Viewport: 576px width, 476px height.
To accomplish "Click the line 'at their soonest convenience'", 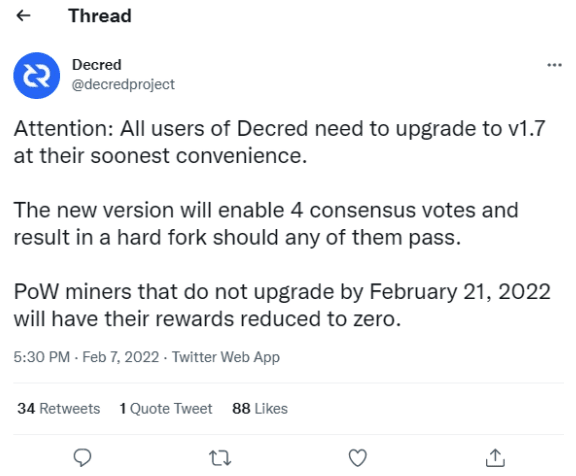I will tap(160, 156).
